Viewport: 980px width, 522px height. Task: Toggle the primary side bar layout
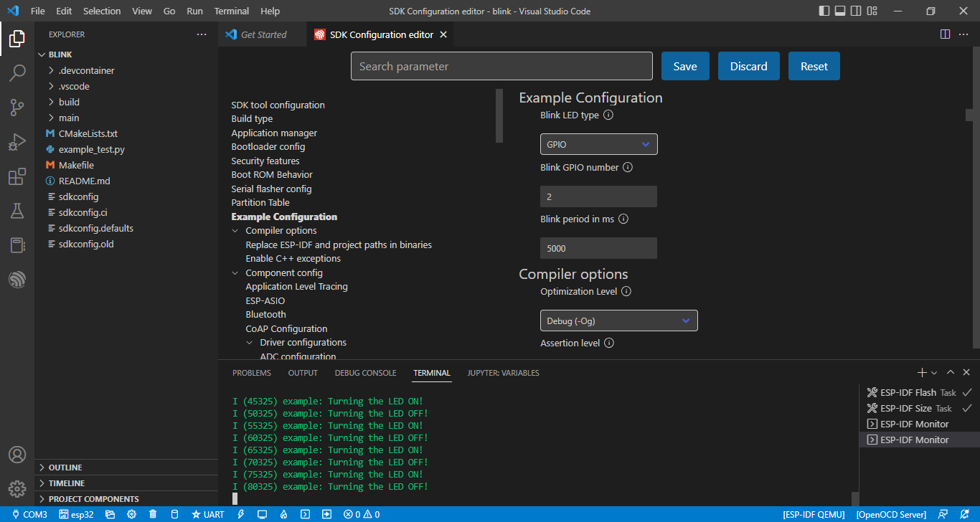coord(824,11)
